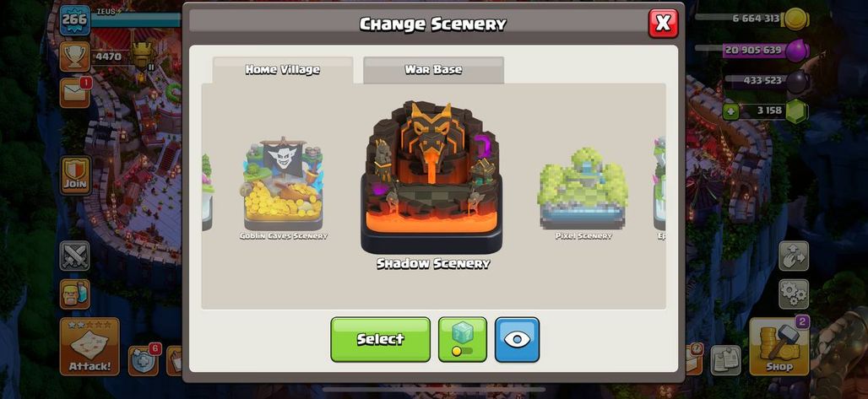Add gems with the green plus button
This screenshot has width=868, height=399.
pos(730,111)
